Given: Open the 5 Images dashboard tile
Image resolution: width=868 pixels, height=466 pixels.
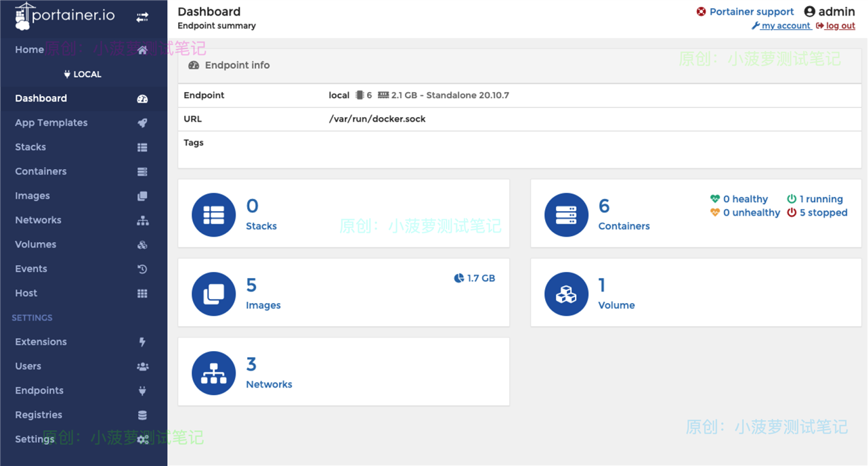Looking at the screenshot, I should pyautogui.click(x=344, y=293).
